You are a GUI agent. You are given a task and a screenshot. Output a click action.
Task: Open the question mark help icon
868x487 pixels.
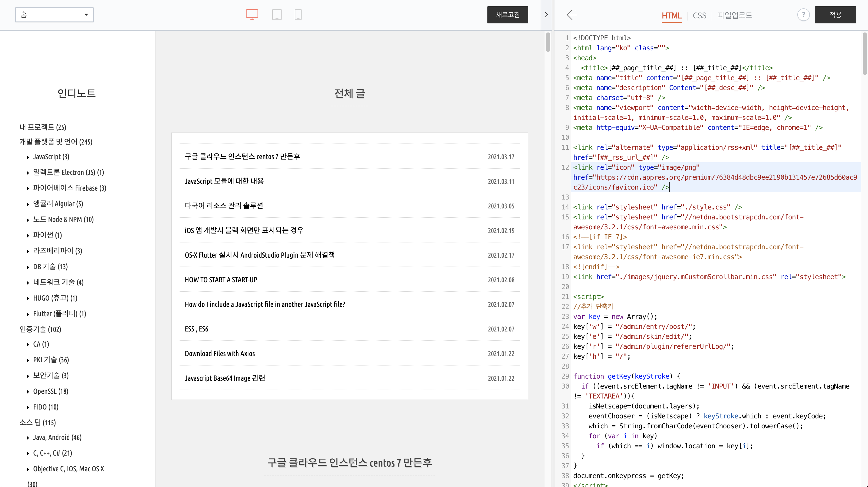click(803, 15)
